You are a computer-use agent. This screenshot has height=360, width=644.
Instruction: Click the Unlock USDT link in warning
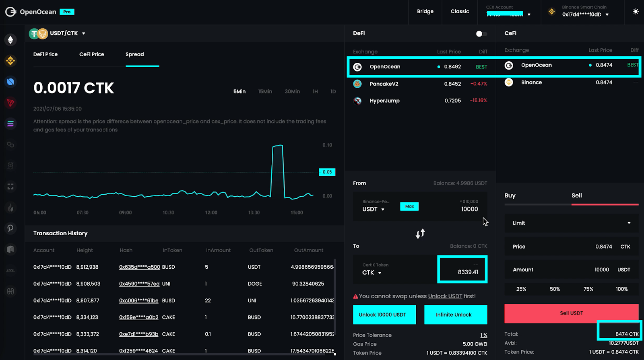coord(445,296)
